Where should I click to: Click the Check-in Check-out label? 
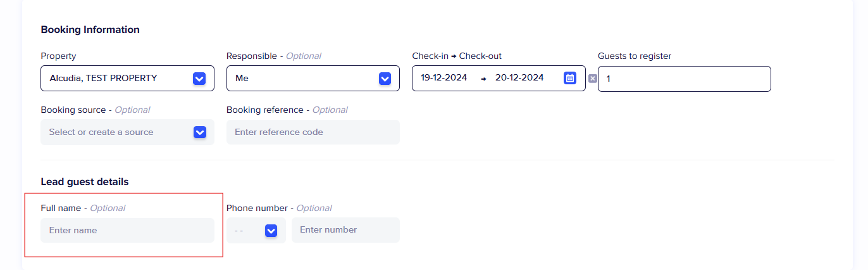click(x=456, y=56)
